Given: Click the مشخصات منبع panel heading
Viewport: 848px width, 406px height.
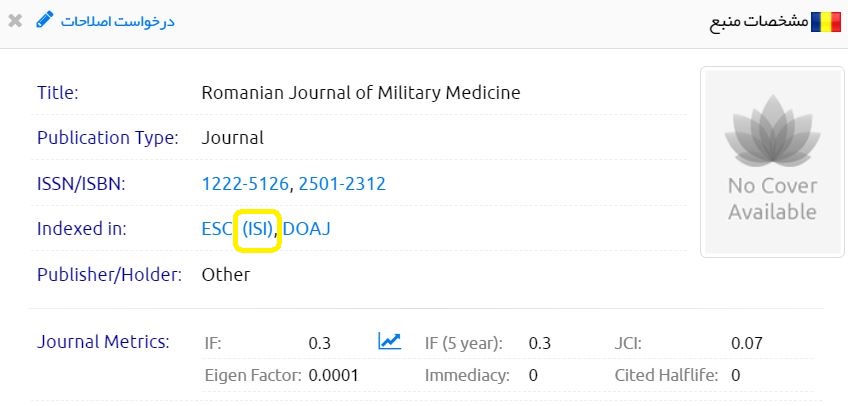Looking at the screenshot, I should pos(758,22).
